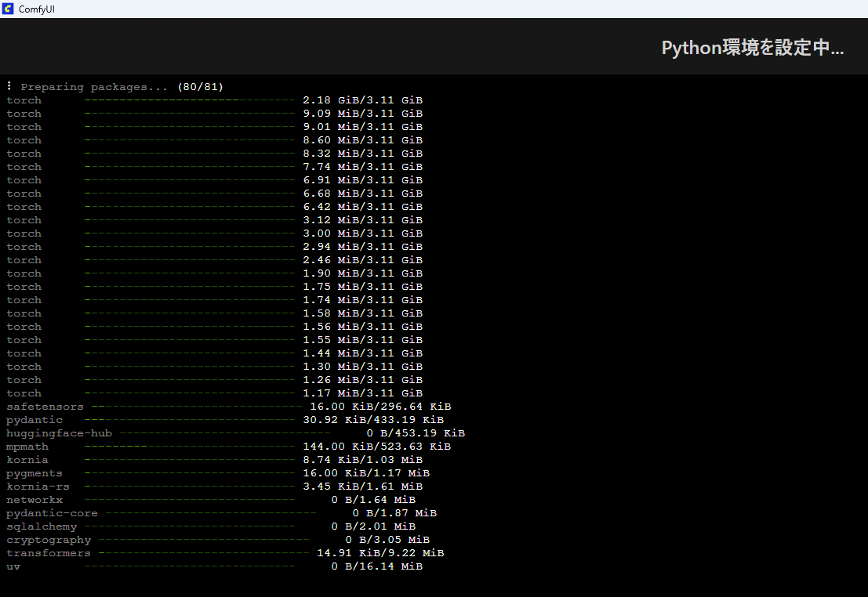This screenshot has height=597, width=868.
Task: Click the cryptography package name
Action: [49, 540]
